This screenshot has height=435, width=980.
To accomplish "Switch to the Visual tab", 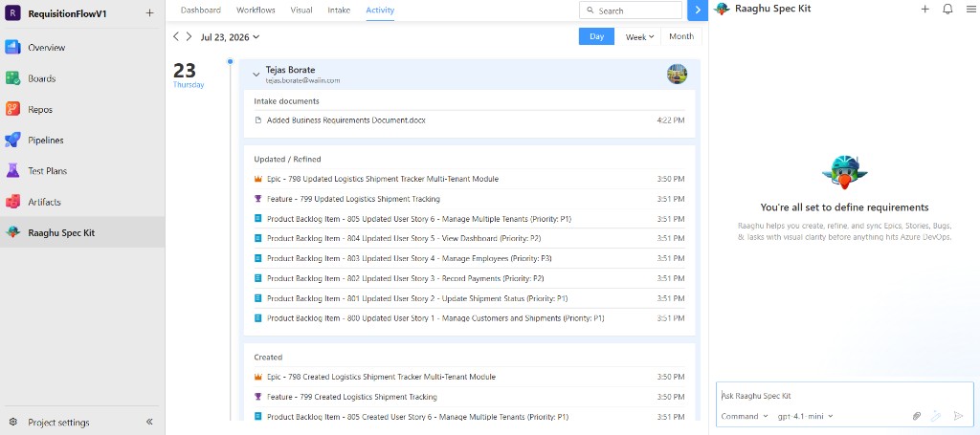I will coord(301,10).
